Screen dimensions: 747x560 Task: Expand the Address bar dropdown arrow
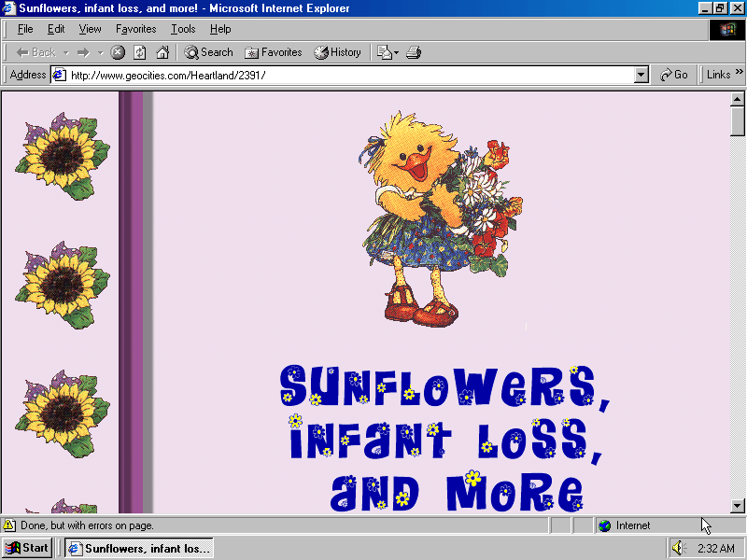tap(641, 75)
